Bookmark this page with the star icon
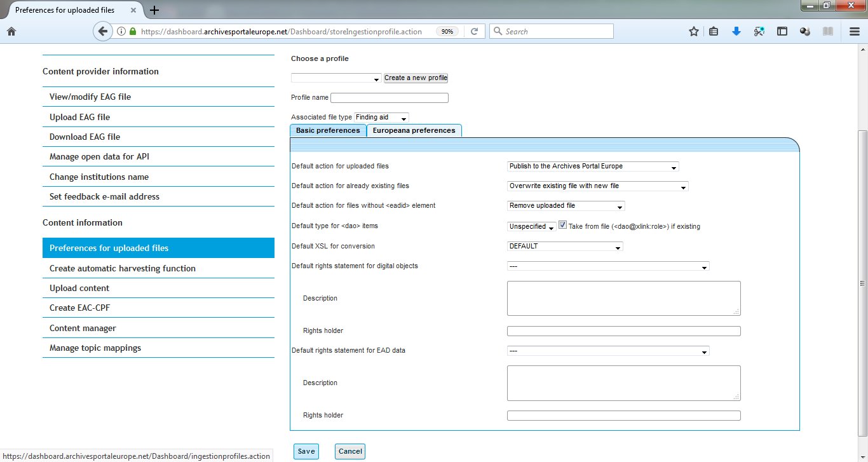 [694, 31]
